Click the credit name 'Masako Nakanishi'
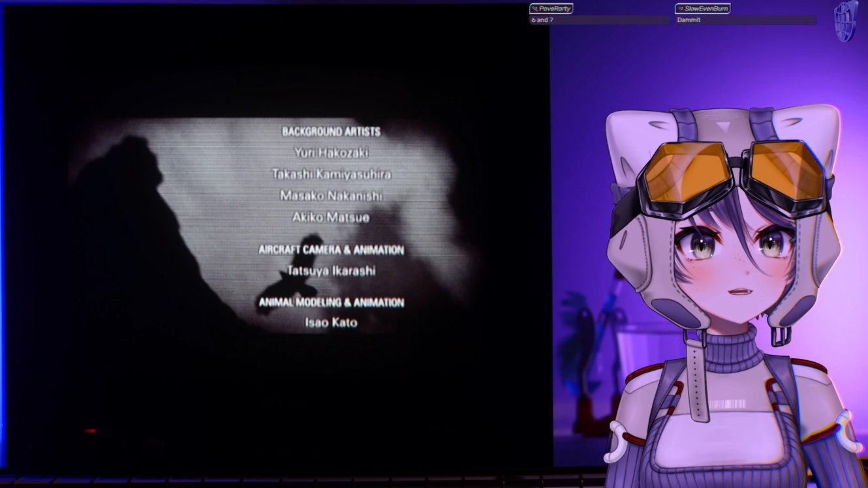 coord(331,196)
